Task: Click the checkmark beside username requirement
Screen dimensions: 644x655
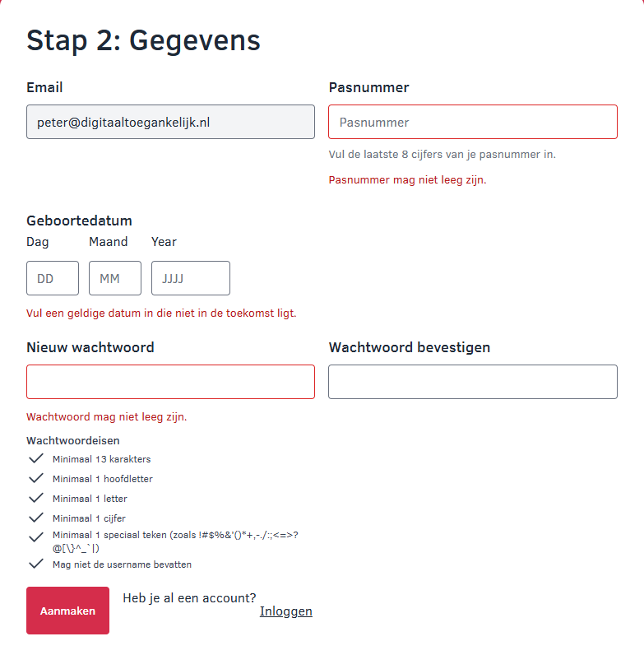Action: point(35,564)
